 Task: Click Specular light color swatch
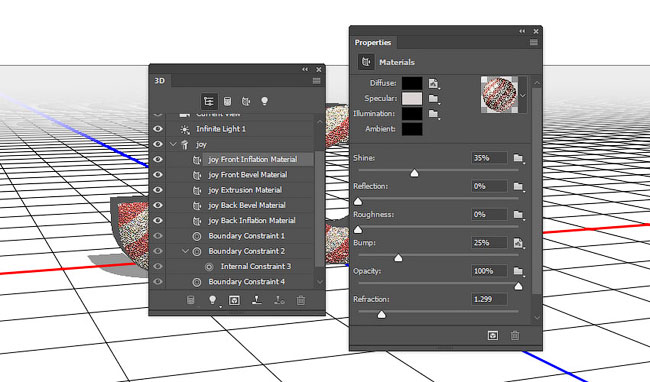point(412,99)
